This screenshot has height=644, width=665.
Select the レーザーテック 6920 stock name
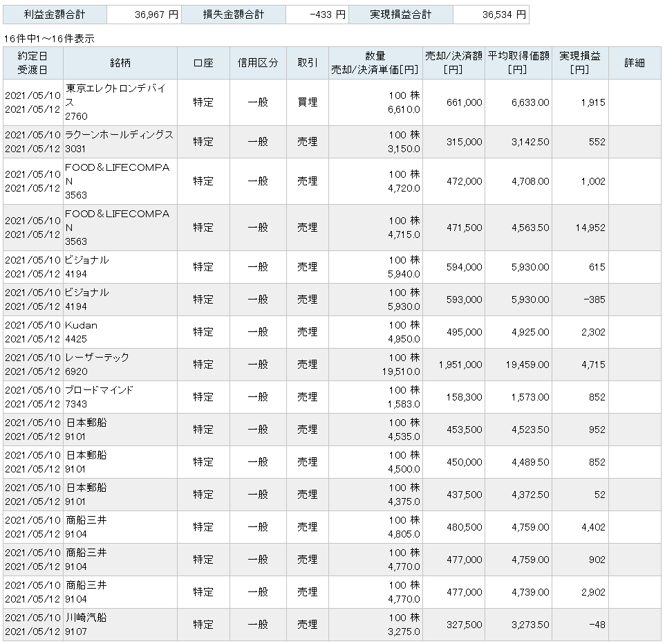[97, 365]
